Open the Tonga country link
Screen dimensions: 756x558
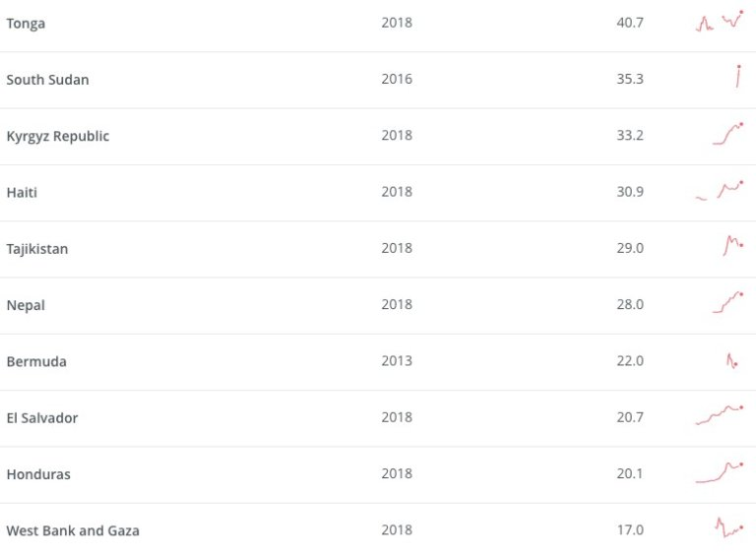point(26,24)
